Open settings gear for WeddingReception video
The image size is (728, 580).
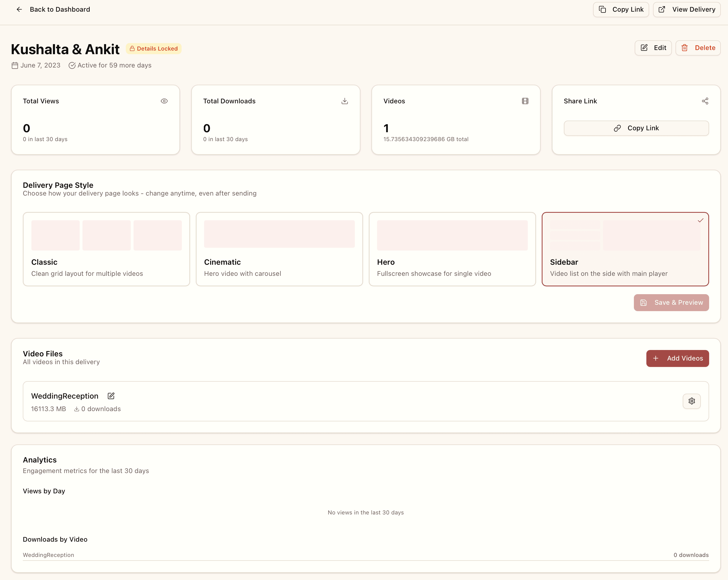[692, 401]
